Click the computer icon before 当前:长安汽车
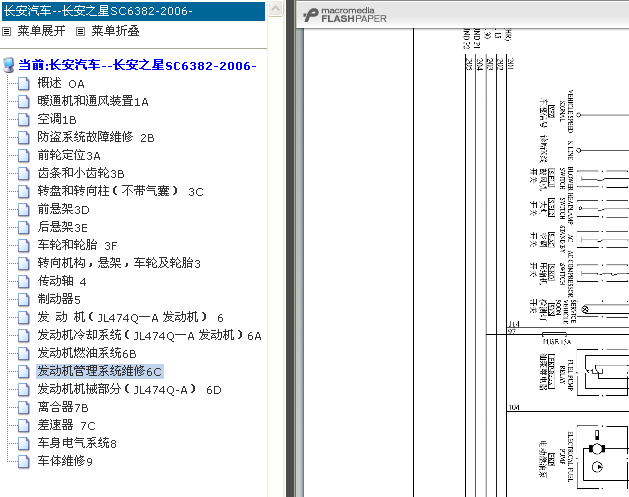 [8, 65]
